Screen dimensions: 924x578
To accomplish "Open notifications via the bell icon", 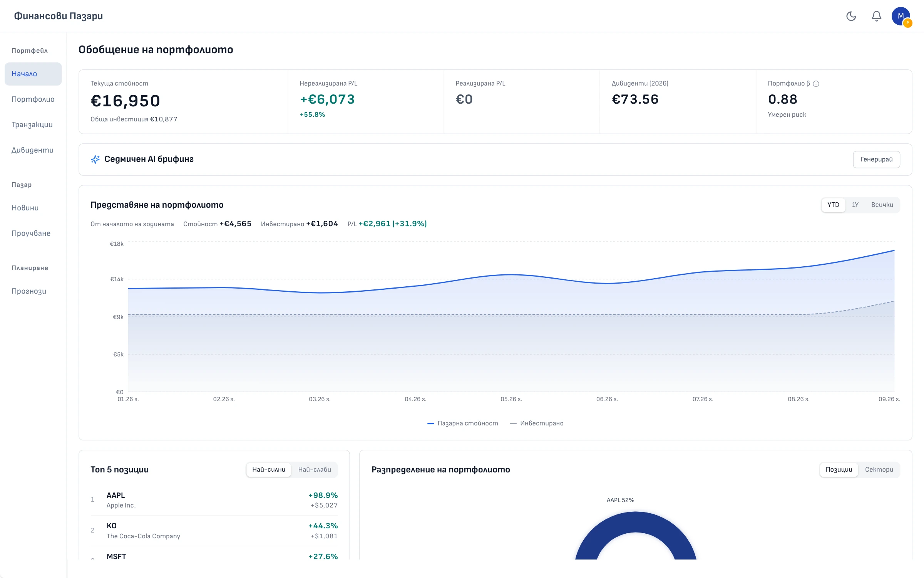I will [x=877, y=16].
